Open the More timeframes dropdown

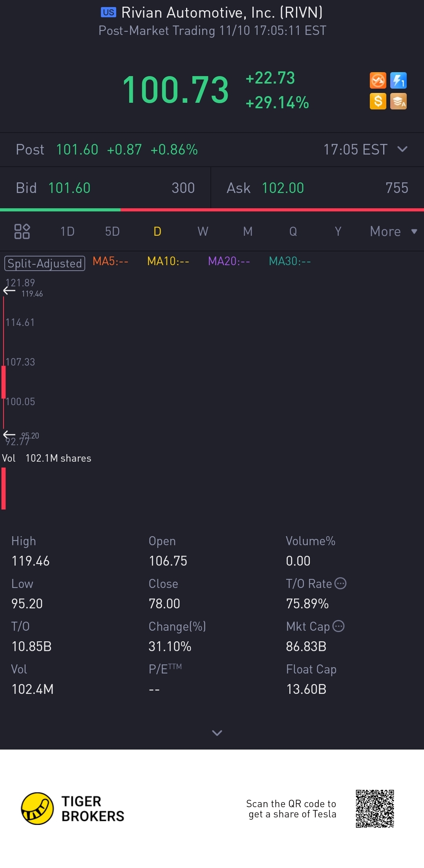tap(393, 231)
